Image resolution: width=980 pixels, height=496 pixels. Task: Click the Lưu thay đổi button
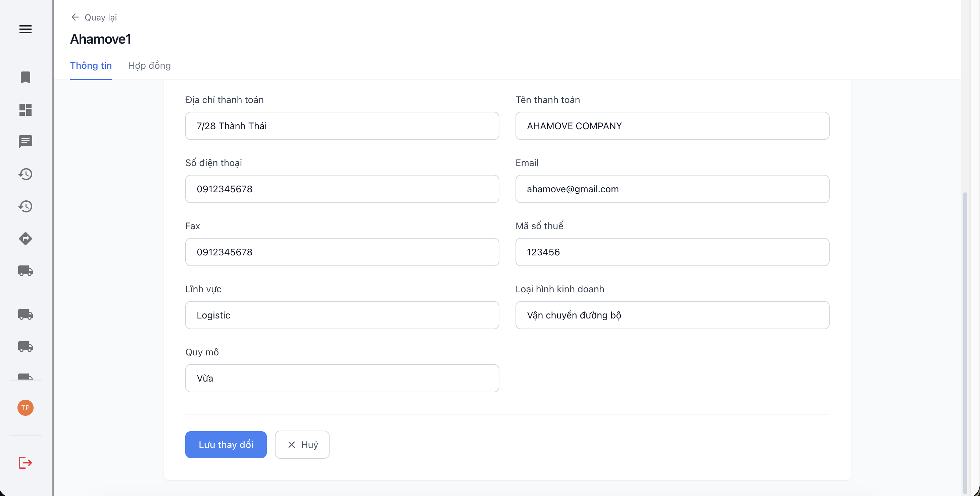[226, 444]
